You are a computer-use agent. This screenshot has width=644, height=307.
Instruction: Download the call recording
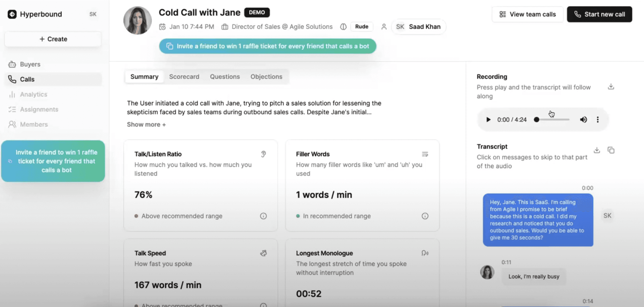(x=610, y=87)
